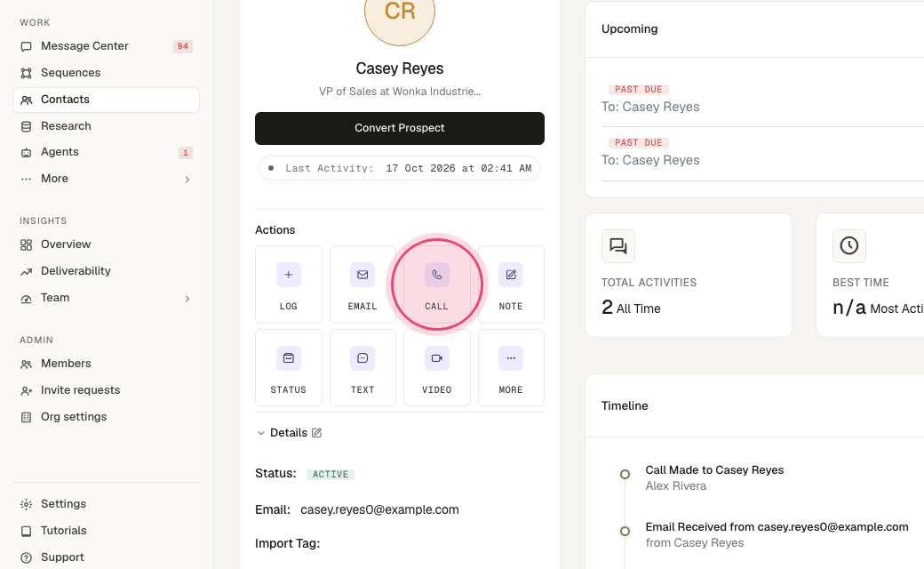Click the 94 unread messages badge
Image resolution: width=924 pixels, height=569 pixels.
183,46
